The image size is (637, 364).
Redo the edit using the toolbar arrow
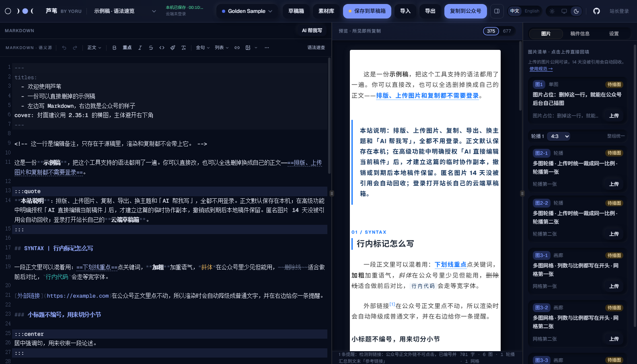coord(75,47)
